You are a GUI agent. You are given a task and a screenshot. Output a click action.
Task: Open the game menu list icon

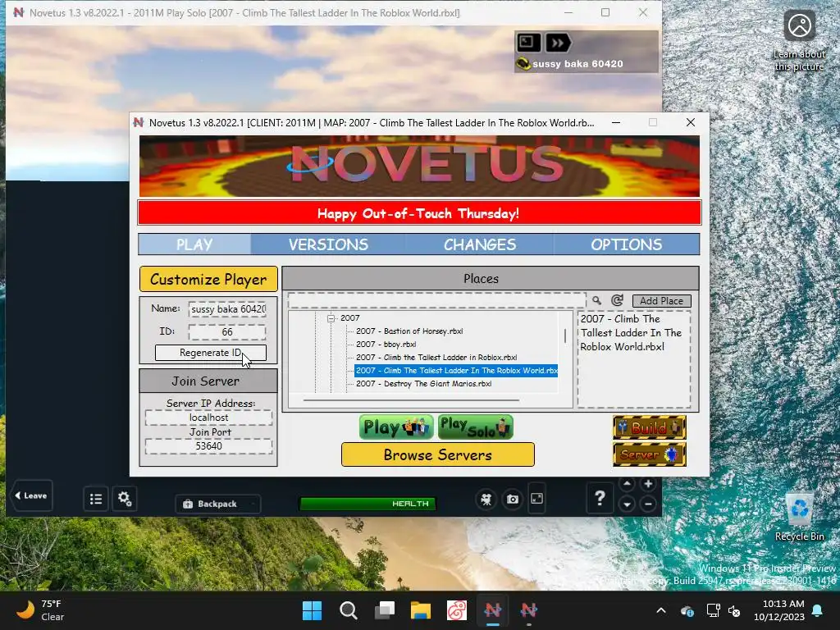[x=96, y=500]
